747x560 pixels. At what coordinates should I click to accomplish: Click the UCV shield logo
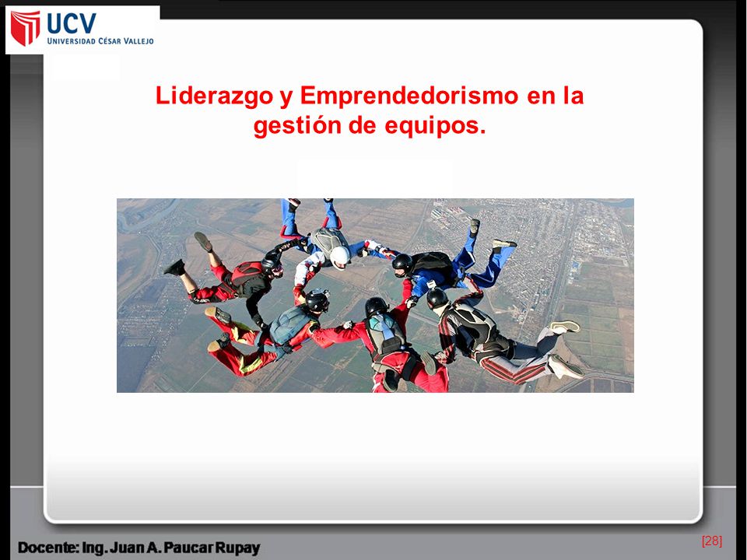(26, 28)
